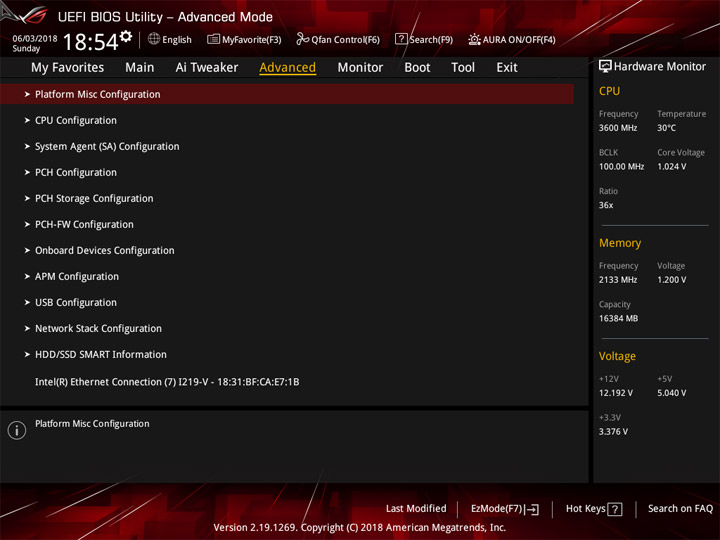Click the Qfan Control fan icon
The height and width of the screenshot is (540, 720).
pos(302,39)
